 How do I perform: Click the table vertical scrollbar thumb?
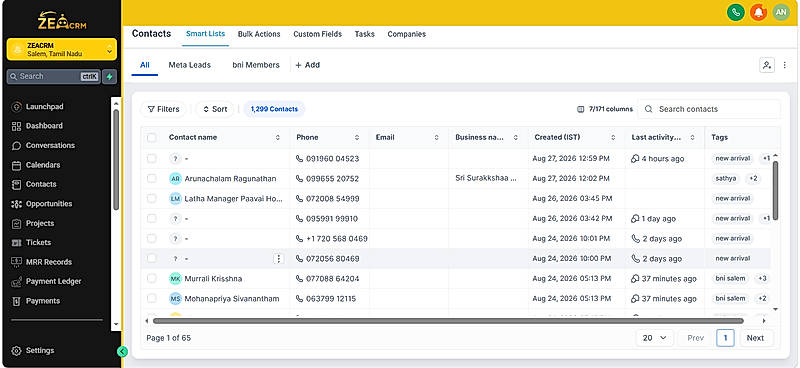click(776, 190)
